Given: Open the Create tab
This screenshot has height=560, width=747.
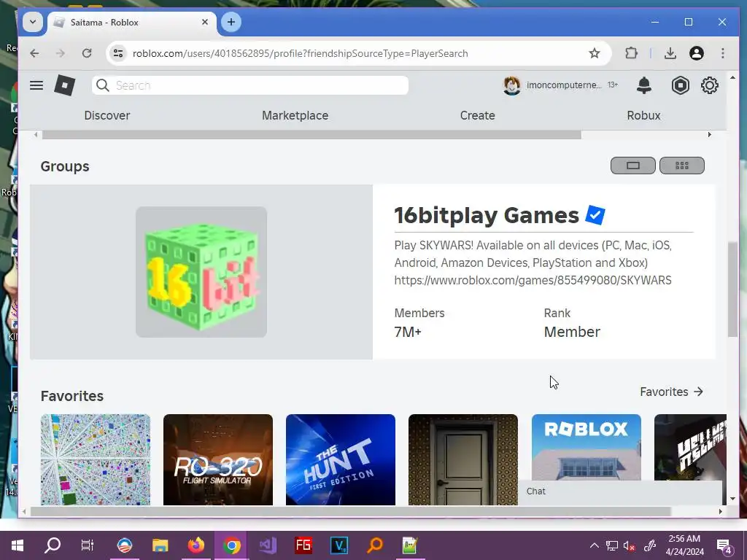Looking at the screenshot, I should tap(477, 115).
